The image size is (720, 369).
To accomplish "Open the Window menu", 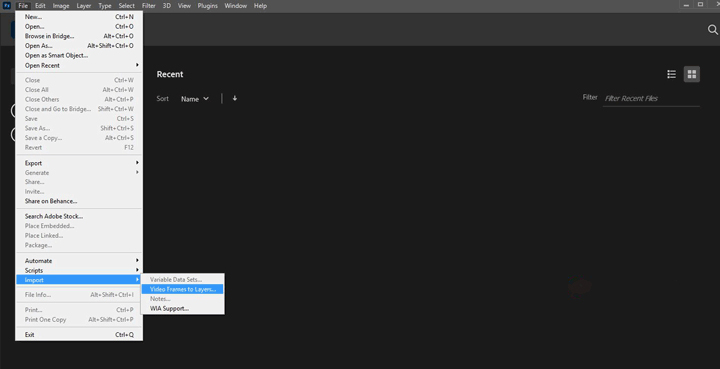I will (236, 6).
